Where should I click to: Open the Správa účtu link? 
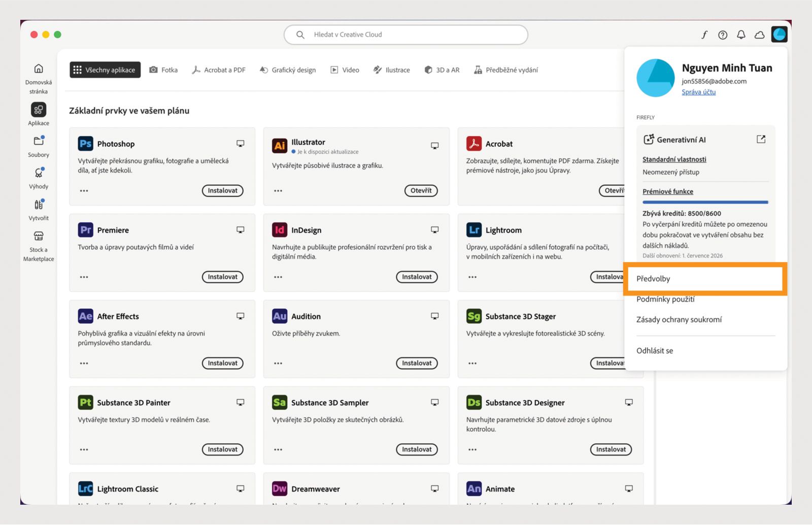click(698, 92)
